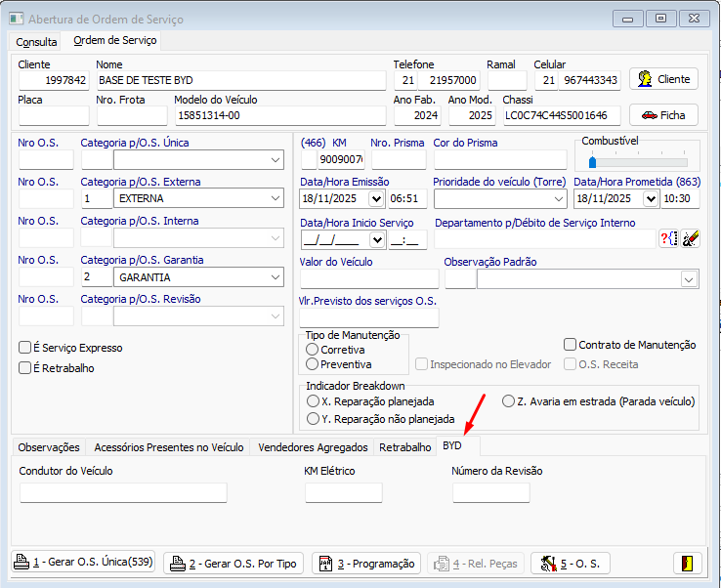Open the Prioridade do veículo (Torre) dropdown
The image size is (721, 588).
[x=557, y=199]
